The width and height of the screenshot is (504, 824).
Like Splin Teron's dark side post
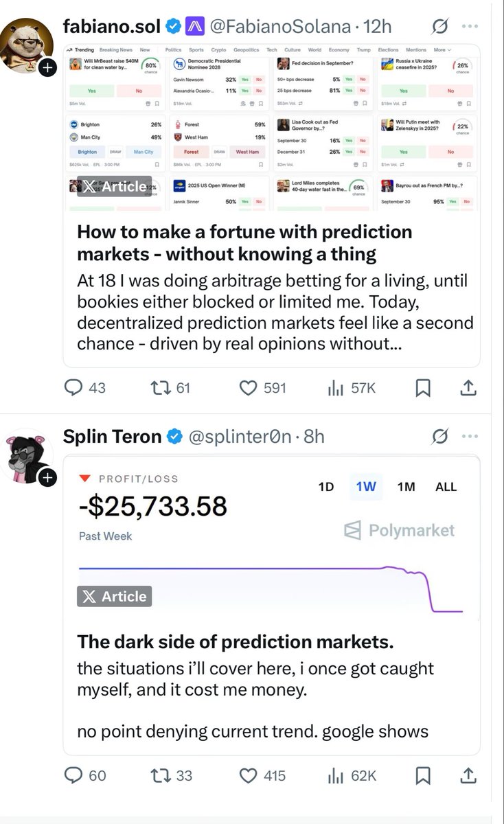(x=247, y=775)
